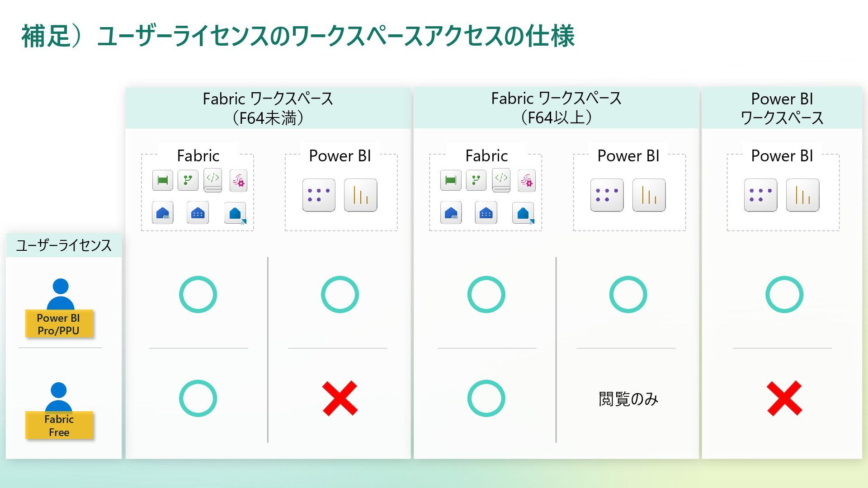
Task: Click the lakehouse icon in the F64未満 Fabric group
Action: coord(162,212)
